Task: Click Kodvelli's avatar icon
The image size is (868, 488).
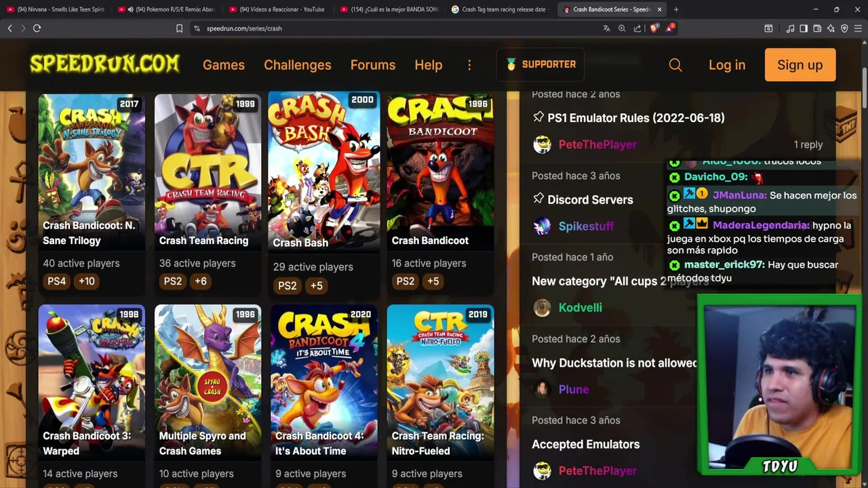Action: click(x=542, y=308)
